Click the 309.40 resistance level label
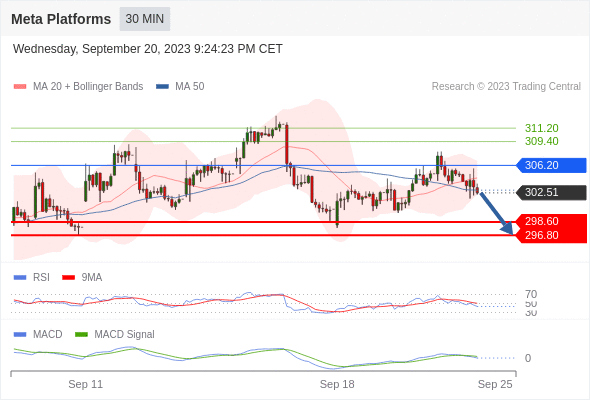The width and height of the screenshot is (590, 400). 542,141
